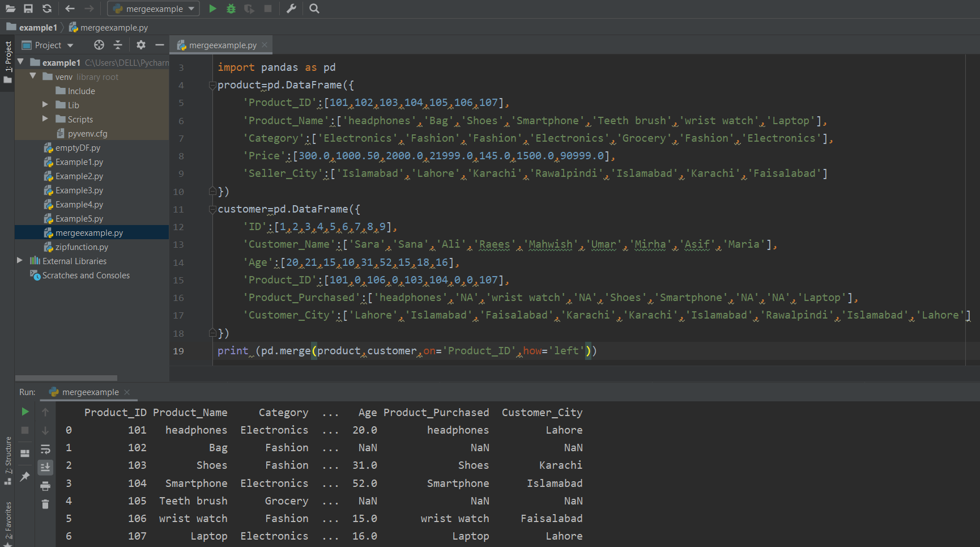Switch to mergeexample.py editor tab

point(222,45)
